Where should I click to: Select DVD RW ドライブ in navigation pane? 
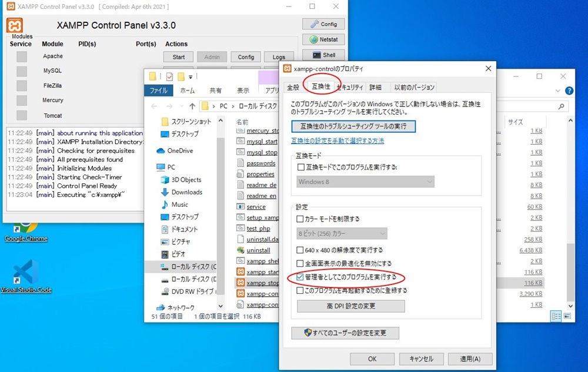click(189, 291)
